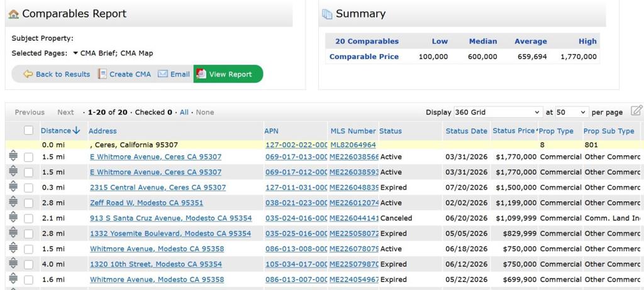Click the Canceled status cell

(396, 218)
